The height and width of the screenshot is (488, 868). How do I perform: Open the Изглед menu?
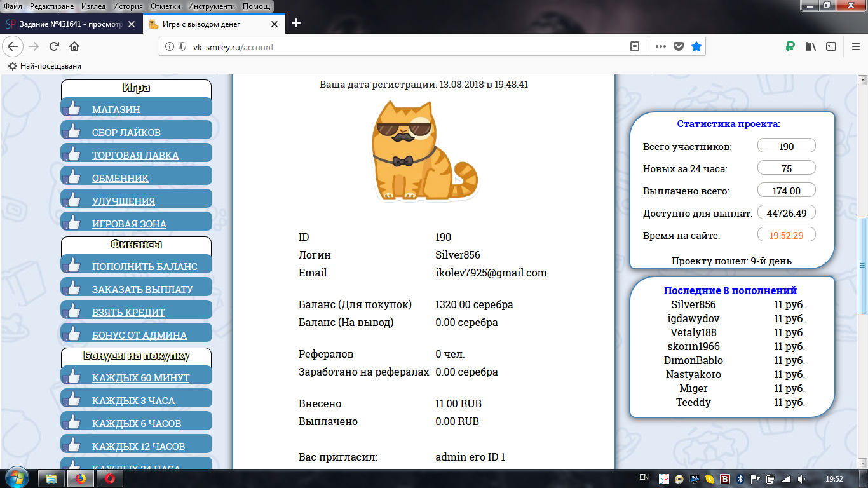[94, 6]
